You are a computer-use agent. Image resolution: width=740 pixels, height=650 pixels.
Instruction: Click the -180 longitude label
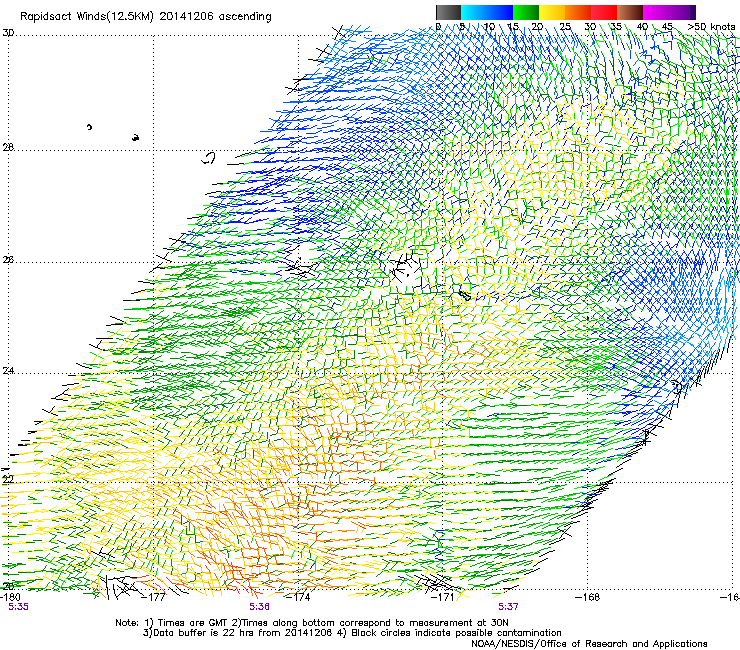[x=10, y=597]
